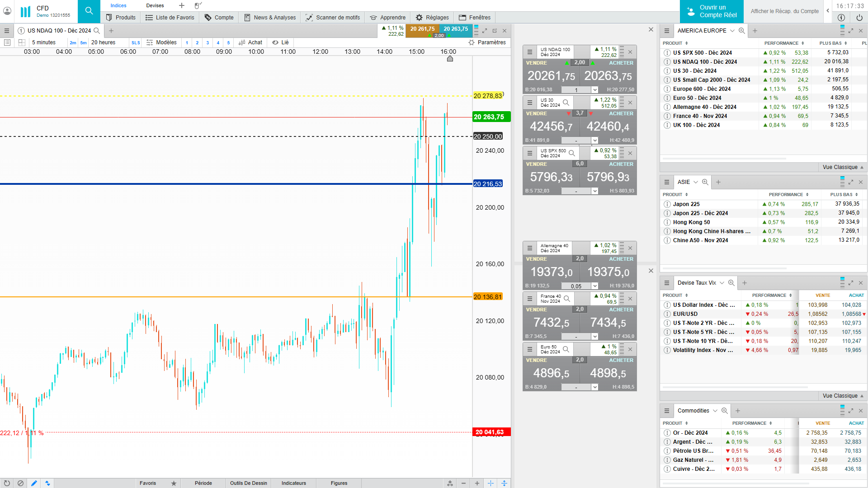This screenshot has width=868, height=488.
Task: Toggle the Lié eye link option
Action: click(x=280, y=42)
